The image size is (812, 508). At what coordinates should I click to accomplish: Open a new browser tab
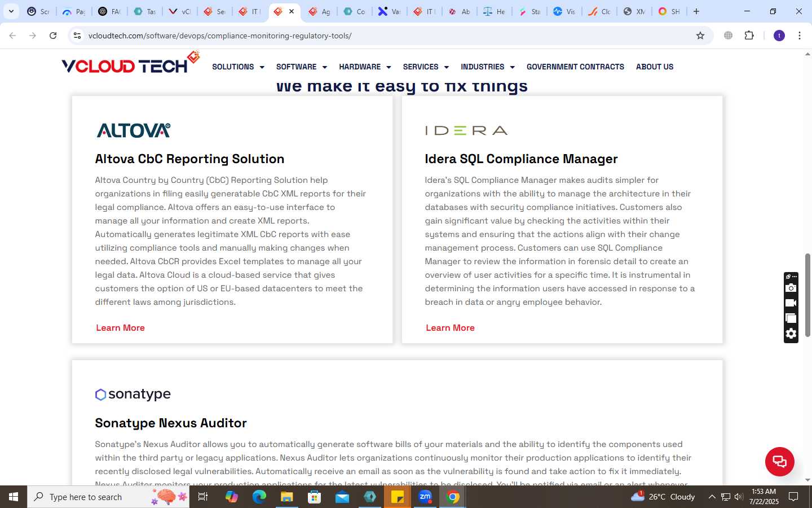pyautogui.click(x=696, y=11)
